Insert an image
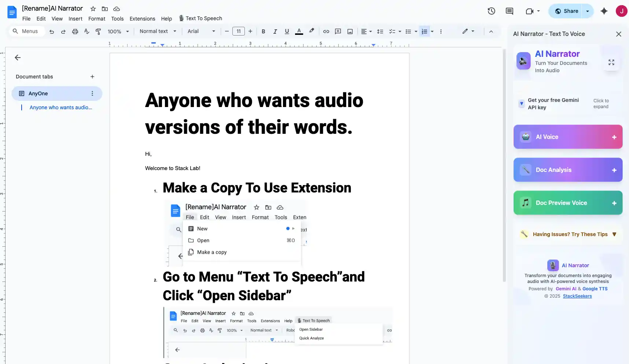 coord(350,32)
